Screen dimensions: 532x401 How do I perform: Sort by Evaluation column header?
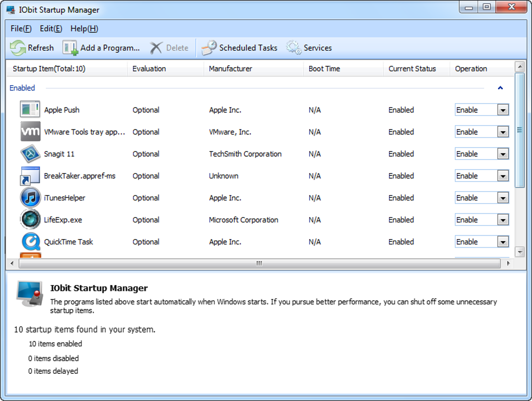165,68
